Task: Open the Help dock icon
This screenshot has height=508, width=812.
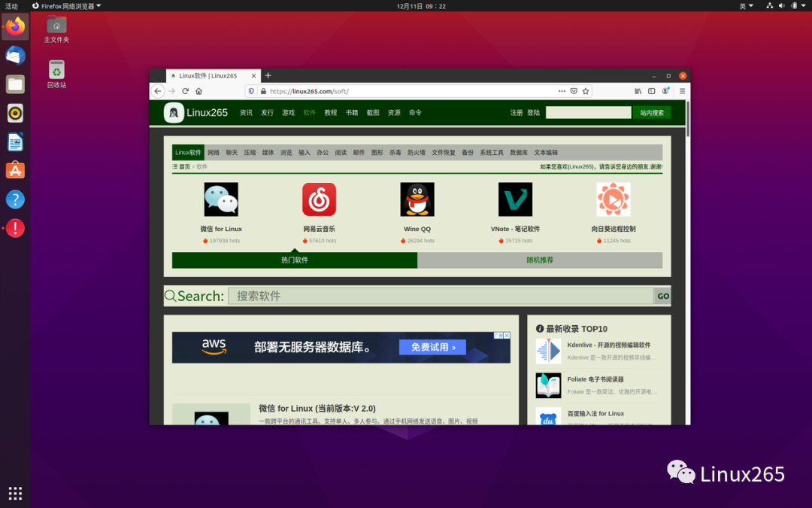Action: point(15,199)
